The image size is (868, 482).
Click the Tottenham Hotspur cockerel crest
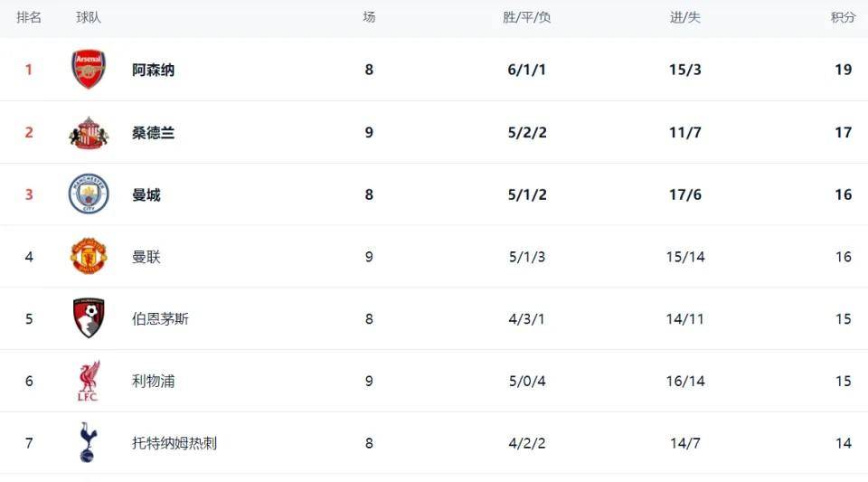pos(89,442)
